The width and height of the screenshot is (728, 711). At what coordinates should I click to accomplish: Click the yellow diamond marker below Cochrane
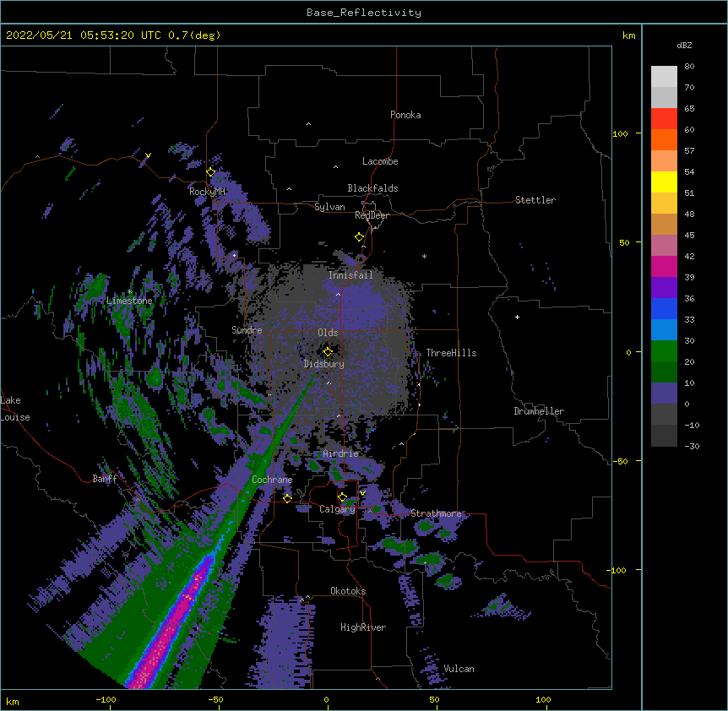click(x=287, y=499)
